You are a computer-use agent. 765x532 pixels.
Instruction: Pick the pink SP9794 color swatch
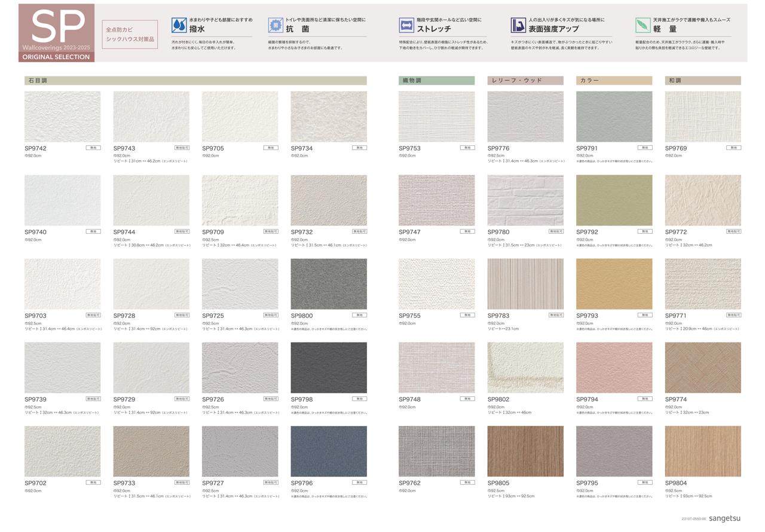click(x=614, y=368)
